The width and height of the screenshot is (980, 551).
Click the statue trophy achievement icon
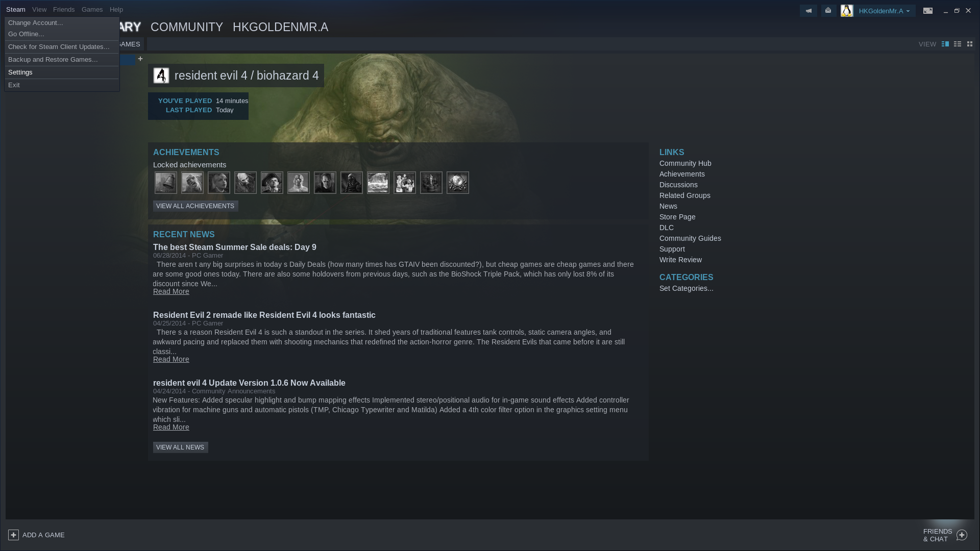pyautogui.click(x=431, y=183)
